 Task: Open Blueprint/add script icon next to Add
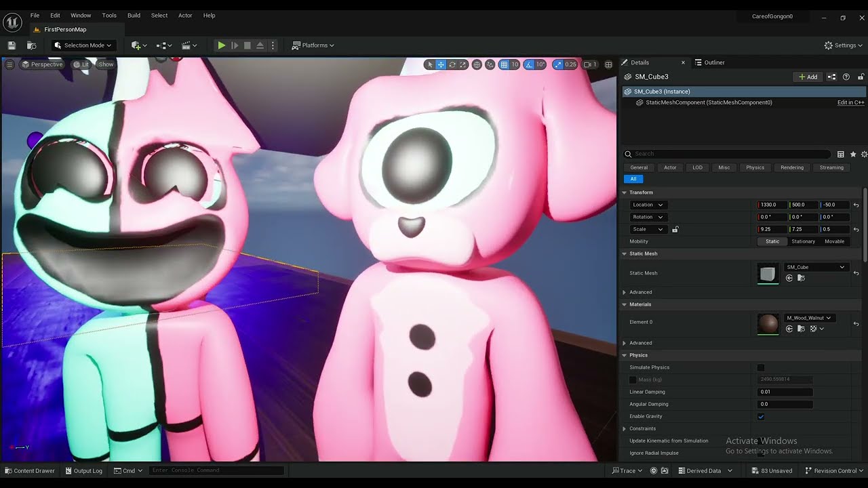pyautogui.click(x=832, y=77)
